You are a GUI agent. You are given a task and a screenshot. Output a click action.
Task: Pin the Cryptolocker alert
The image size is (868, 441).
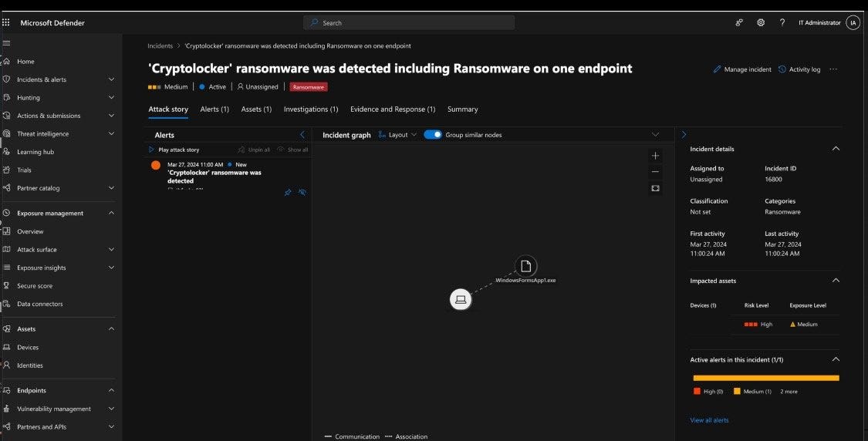(x=288, y=193)
